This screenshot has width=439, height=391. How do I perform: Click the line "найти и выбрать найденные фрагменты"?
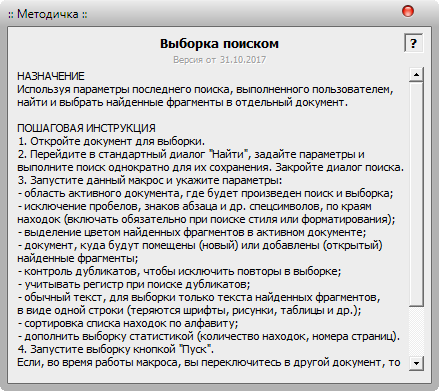point(182,102)
